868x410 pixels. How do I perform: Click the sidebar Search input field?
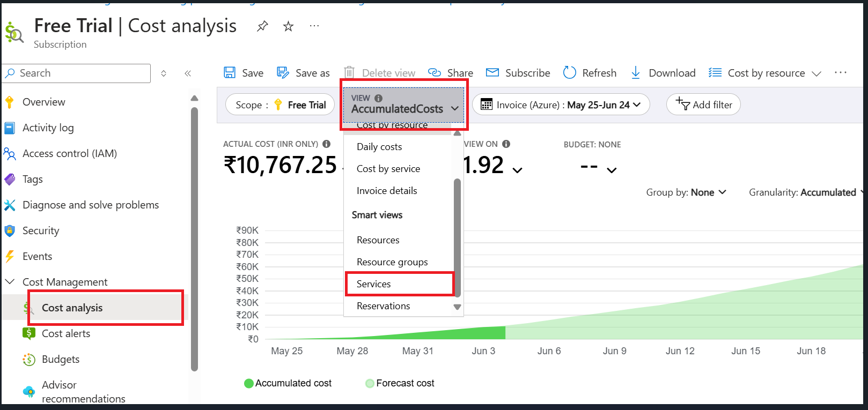coord(77,73)
